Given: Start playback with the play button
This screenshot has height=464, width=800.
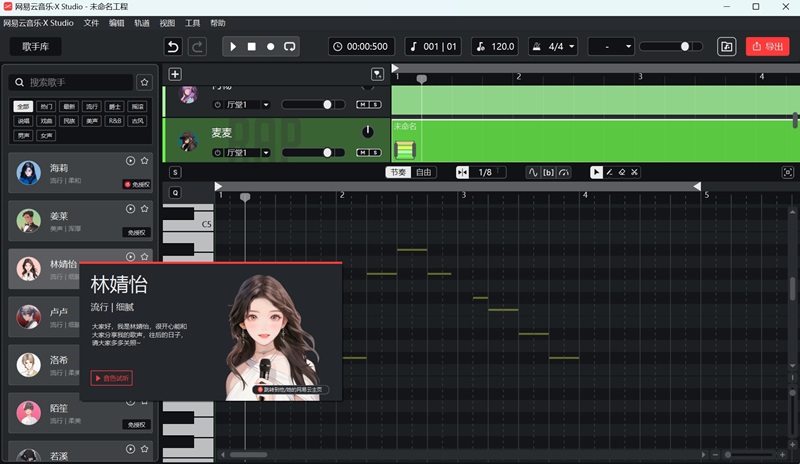Looking at the screenshot, I should pos(233,46).
